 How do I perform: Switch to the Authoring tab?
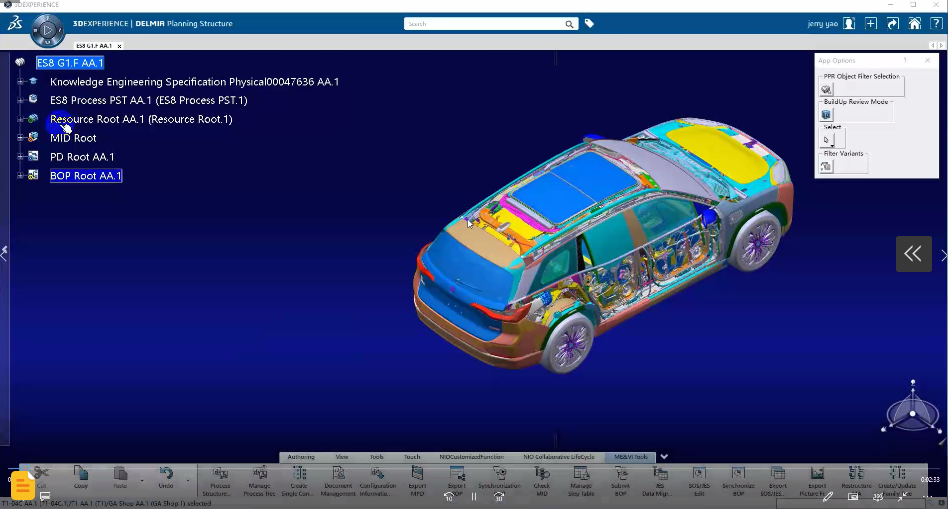[301, 457]
